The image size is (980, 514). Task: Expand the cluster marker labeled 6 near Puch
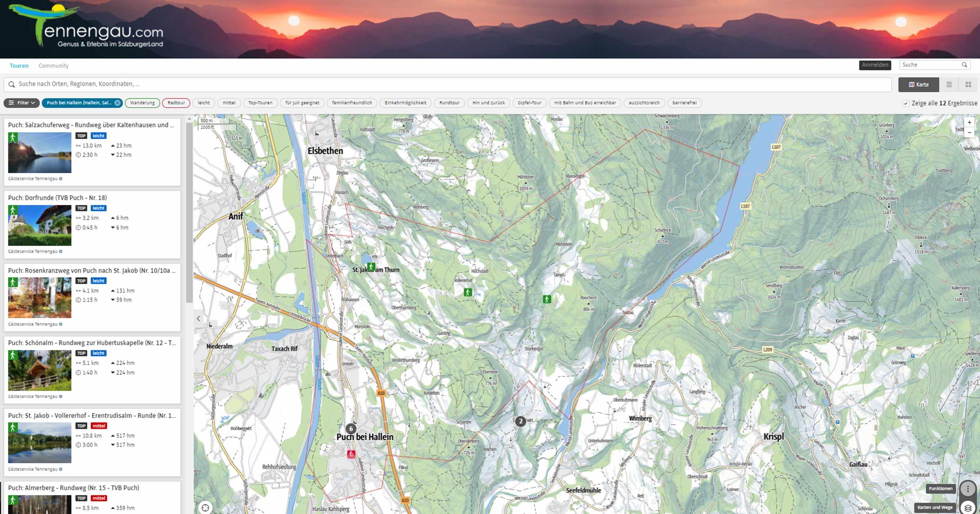pyautogui.click(x=350, y=429)
